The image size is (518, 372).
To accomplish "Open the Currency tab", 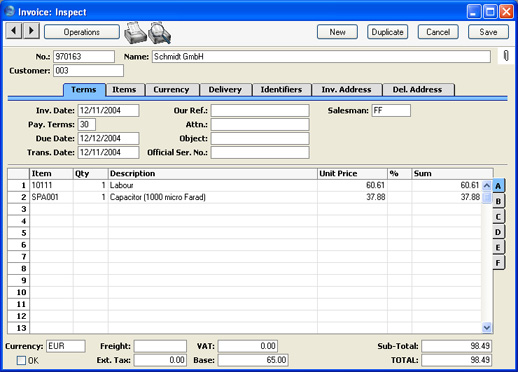I will click(171, 90).
